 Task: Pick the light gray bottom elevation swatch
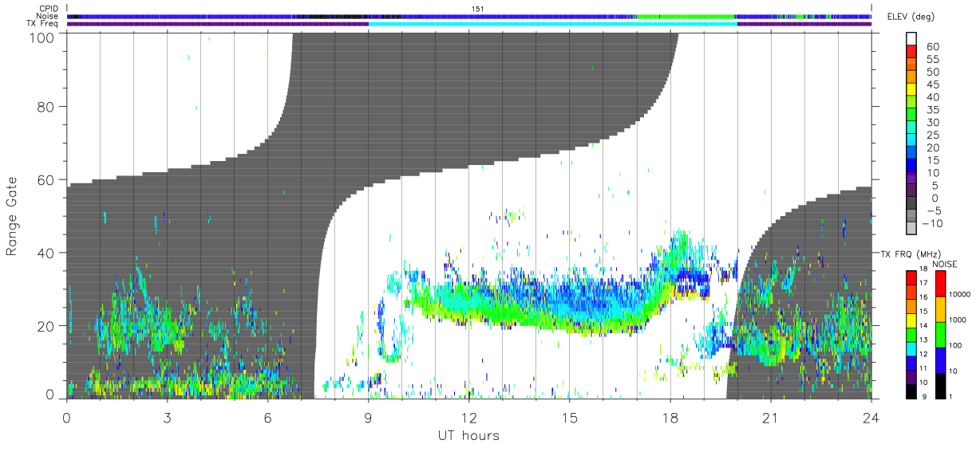[912, 230]
